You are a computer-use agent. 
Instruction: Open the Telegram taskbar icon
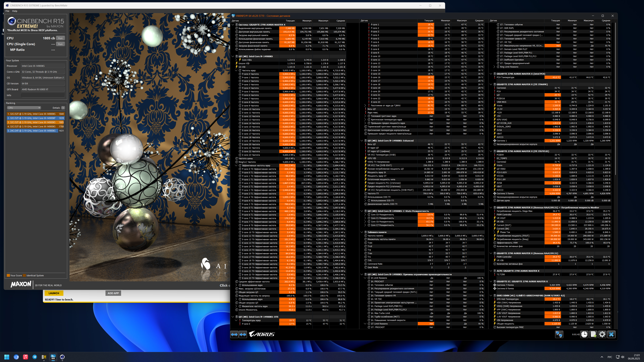(35, 357)
